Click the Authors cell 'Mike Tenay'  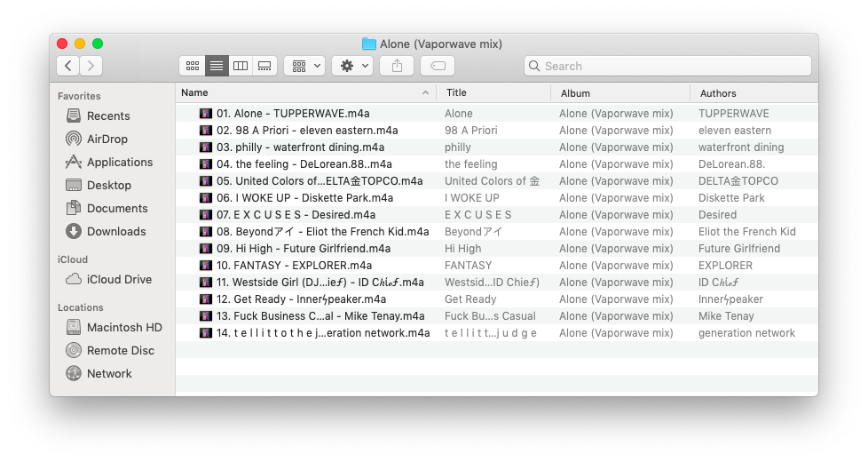click(726, 316)
